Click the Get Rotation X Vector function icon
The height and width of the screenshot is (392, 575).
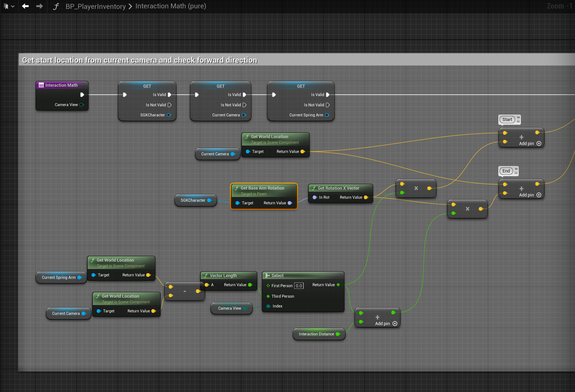pyautogui.click(x=314, y=188)
